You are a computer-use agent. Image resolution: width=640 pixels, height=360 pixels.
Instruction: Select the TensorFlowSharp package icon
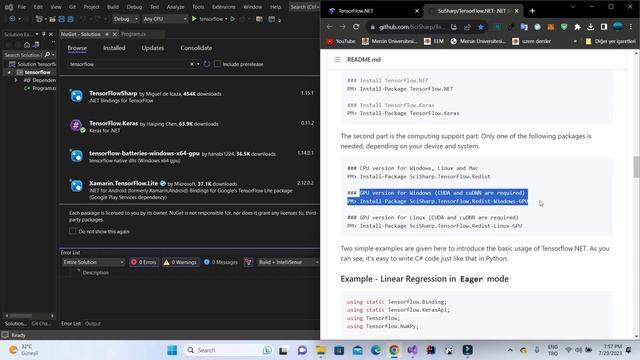point(76,96)
